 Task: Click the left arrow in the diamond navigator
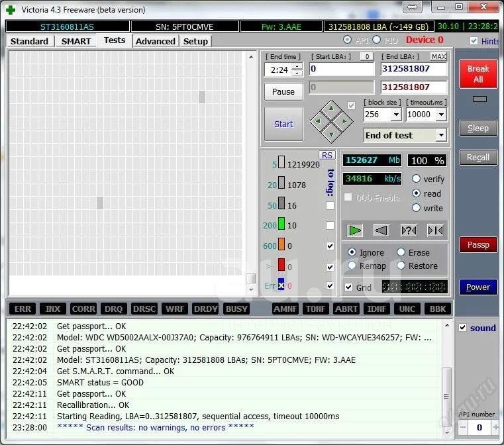click(x=318, y=121)
